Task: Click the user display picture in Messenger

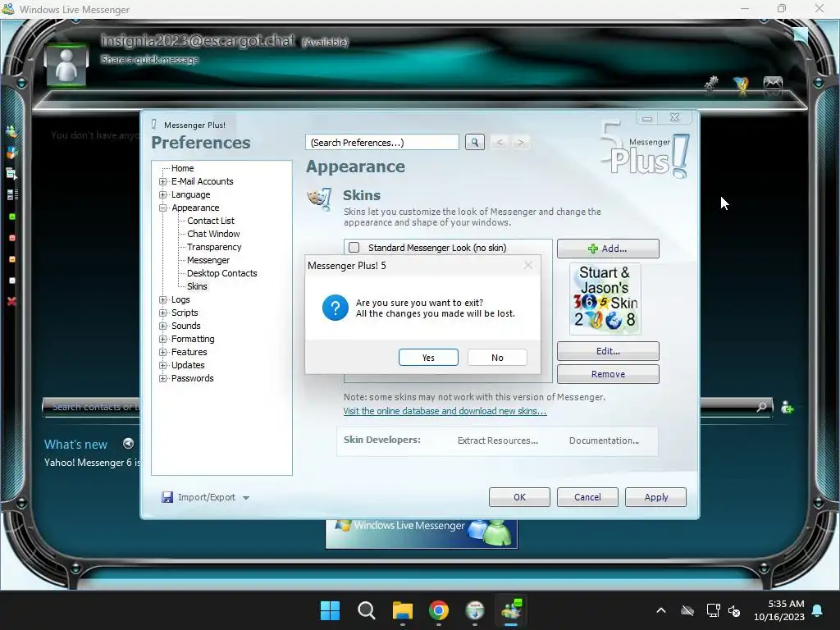Action: point(66,65)
